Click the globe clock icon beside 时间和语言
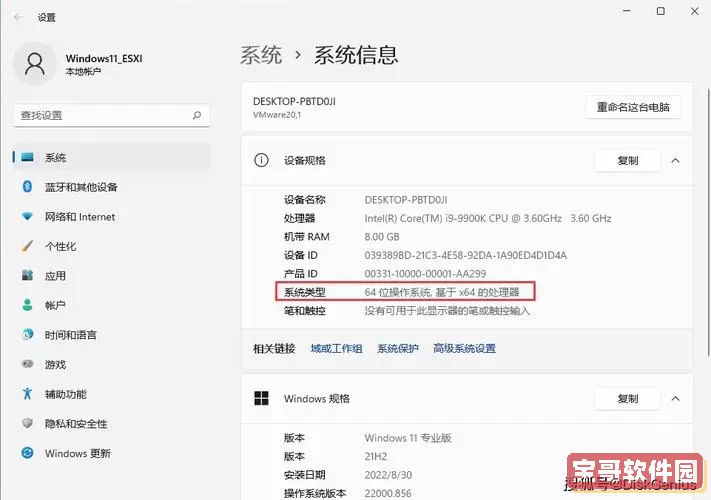The width and height of the screenshot is (711, 500). click(x=27, y=335)
